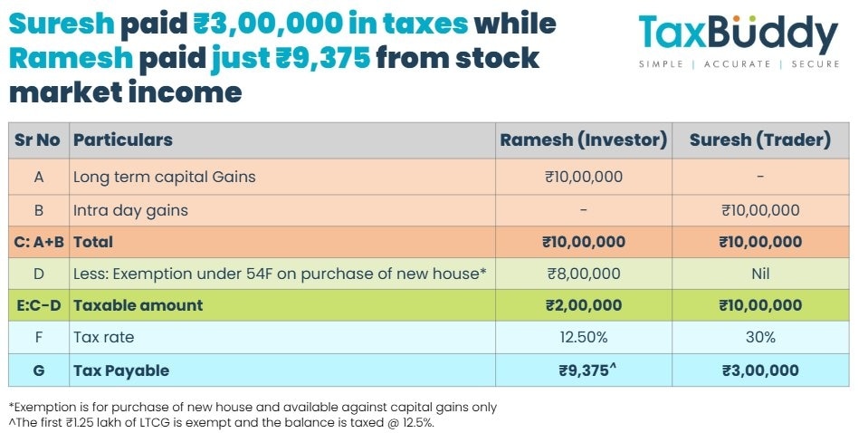
Task: Select the "Taxable amount" row label
Action: [138, 305]
